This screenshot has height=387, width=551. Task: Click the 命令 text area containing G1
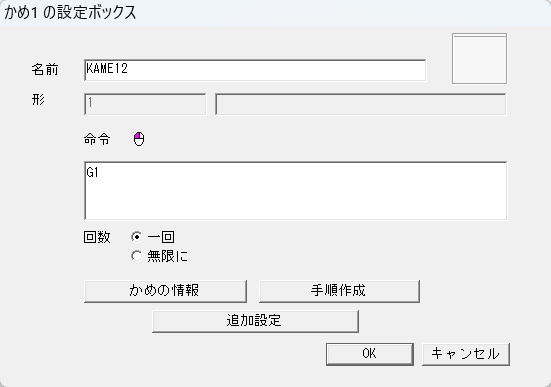coord(296,191)
